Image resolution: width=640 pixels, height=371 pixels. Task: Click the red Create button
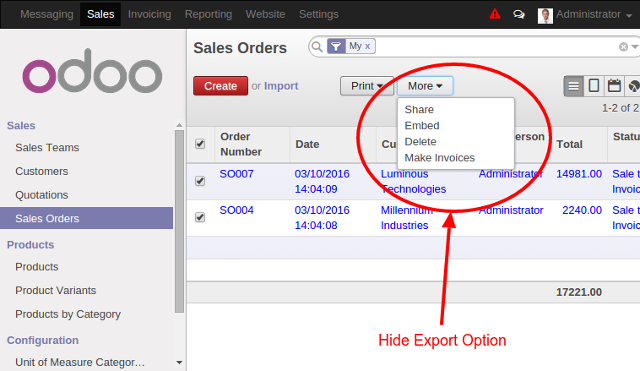220,86
